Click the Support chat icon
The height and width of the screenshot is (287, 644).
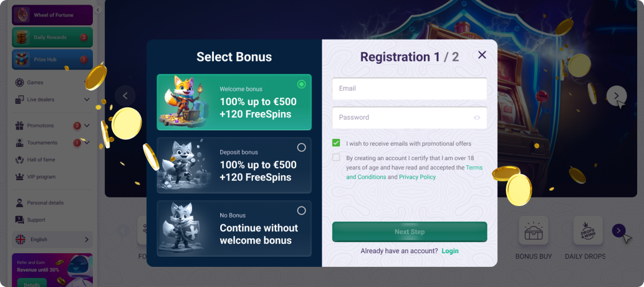coord(19,220)
